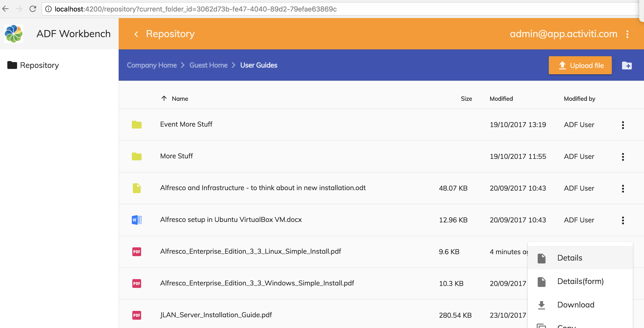Click the Word icon beside the docx file
Viewport: 644px width, 328px height.
(x=136, y=220)
